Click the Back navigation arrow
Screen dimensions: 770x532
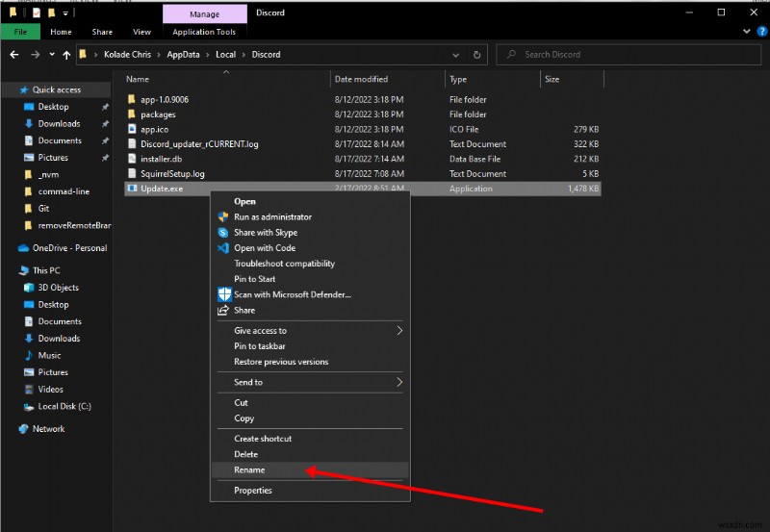click(14, 55)
